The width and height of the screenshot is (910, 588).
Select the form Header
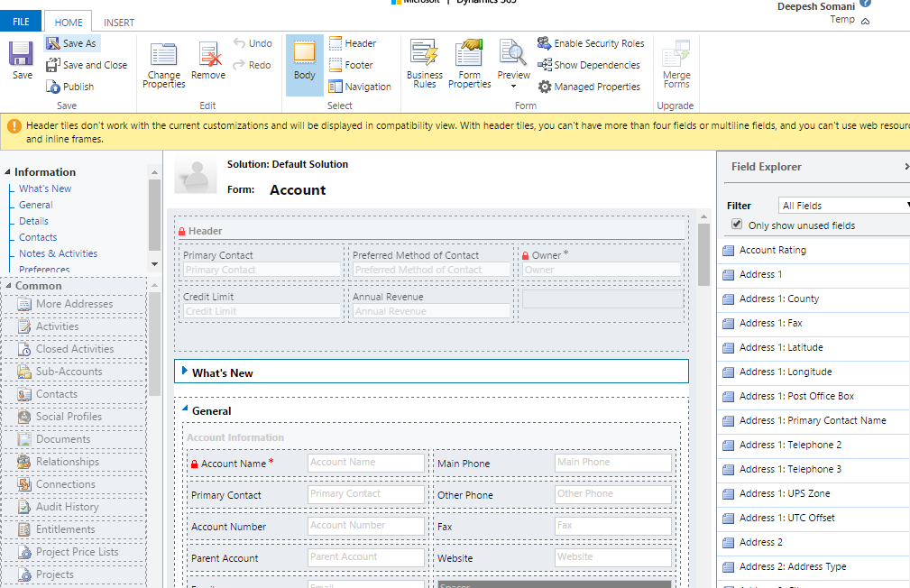(353, 43)
